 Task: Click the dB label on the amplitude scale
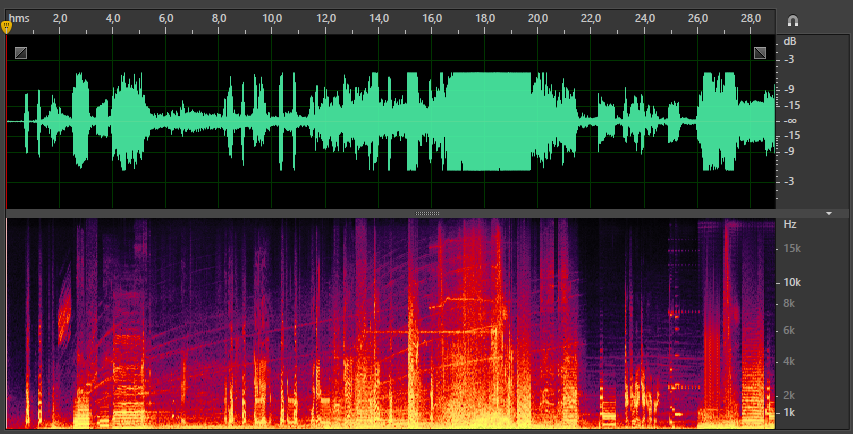pyautogui.click(x=790, y=42)
